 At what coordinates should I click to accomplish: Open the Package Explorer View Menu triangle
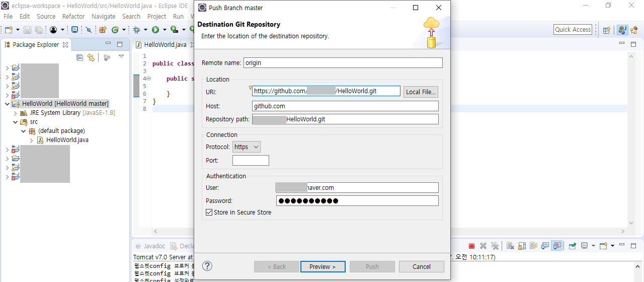point(121,56)
